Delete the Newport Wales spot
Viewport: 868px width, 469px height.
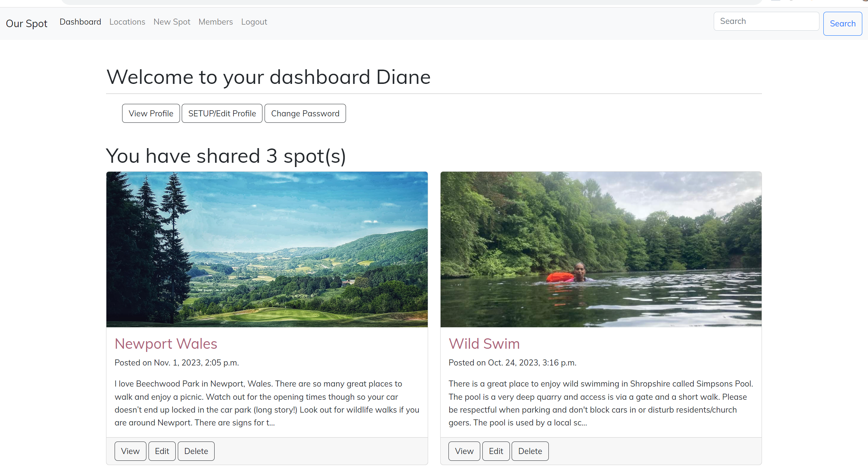(196, 451)
